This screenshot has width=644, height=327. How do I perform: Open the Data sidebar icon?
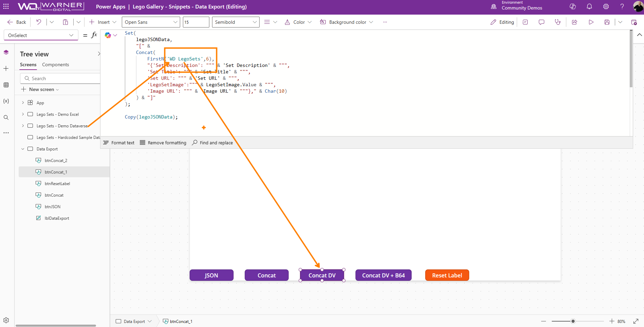(x=6, y=85)
